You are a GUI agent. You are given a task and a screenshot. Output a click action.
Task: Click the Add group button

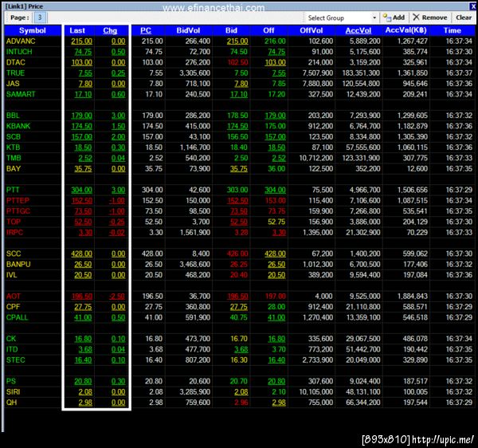click(394, 18)
